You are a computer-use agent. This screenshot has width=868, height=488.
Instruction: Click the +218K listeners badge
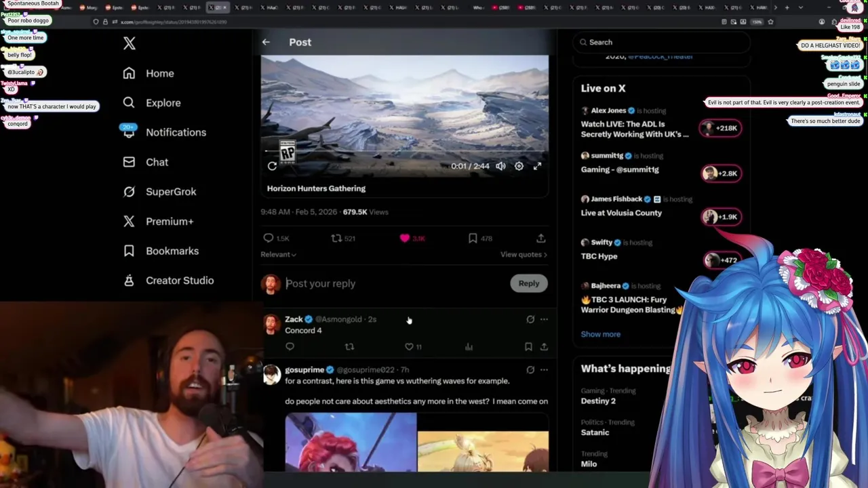(x=721, y=128)
